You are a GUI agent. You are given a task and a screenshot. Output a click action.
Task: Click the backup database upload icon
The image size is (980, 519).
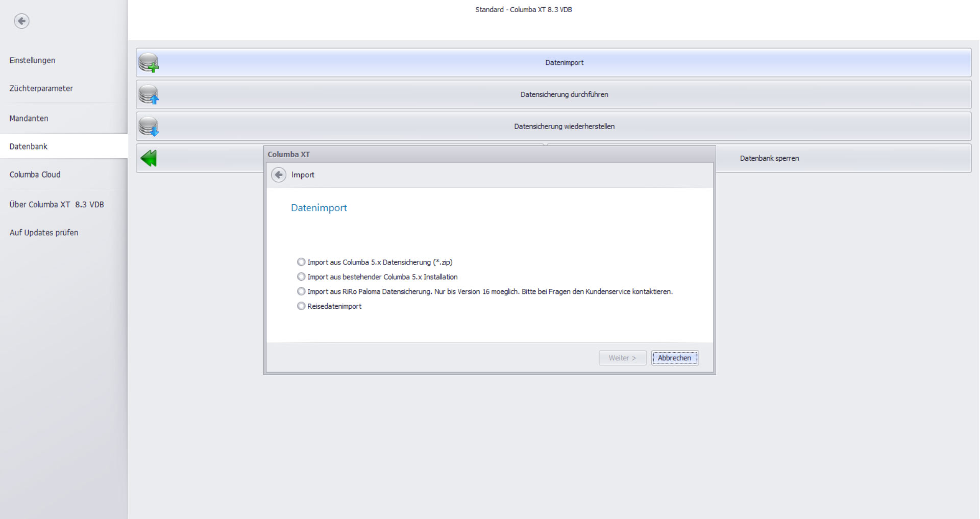coord(149,95)
